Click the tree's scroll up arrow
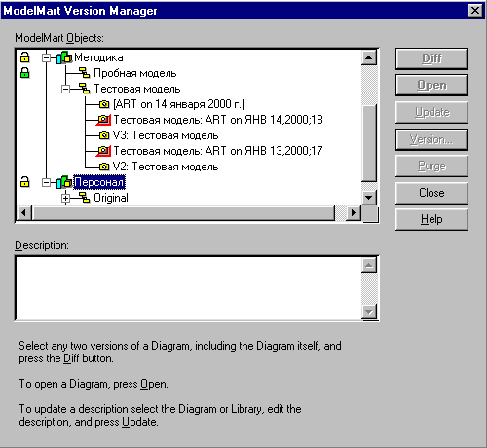The height and width of the screenshot is (448, 487). 369,57
